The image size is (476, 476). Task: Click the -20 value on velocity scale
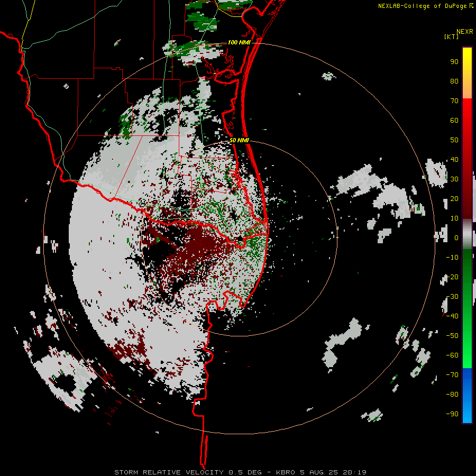(452, 277)
